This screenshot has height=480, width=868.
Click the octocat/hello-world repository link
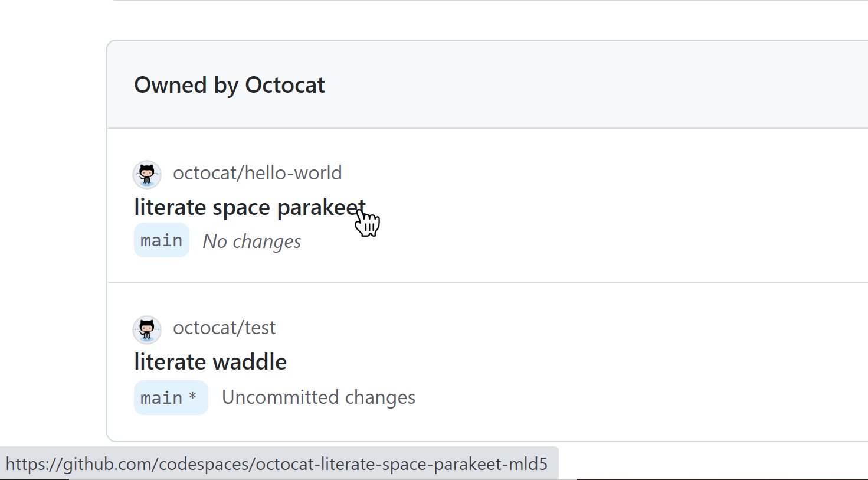point(257,172)
